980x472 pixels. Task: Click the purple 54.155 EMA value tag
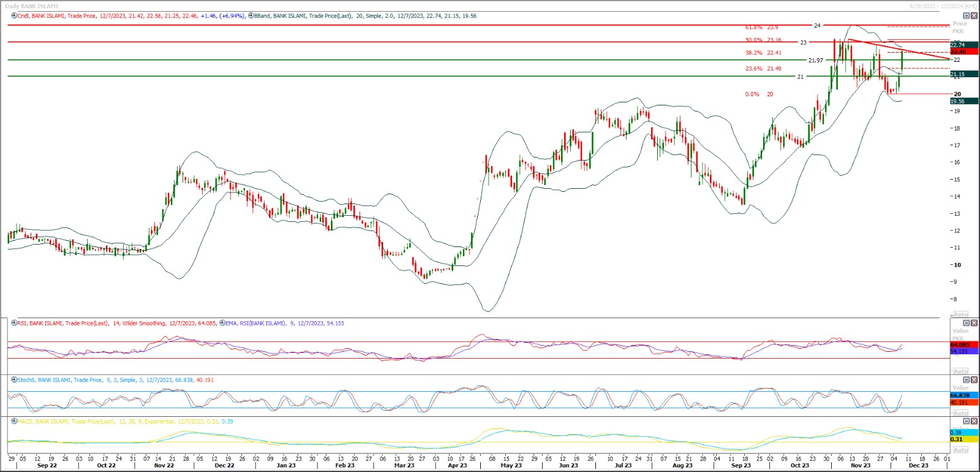click(x=964, y=351)
